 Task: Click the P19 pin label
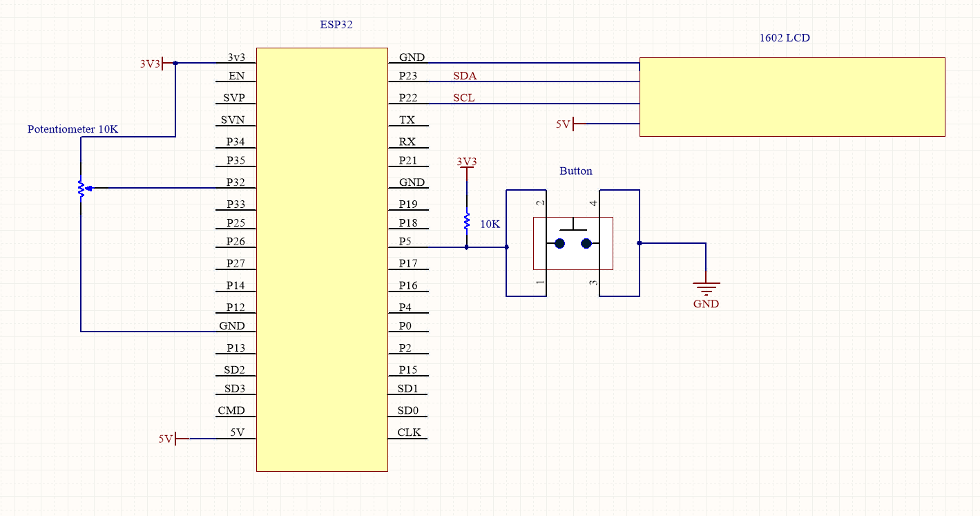(408, 204)
